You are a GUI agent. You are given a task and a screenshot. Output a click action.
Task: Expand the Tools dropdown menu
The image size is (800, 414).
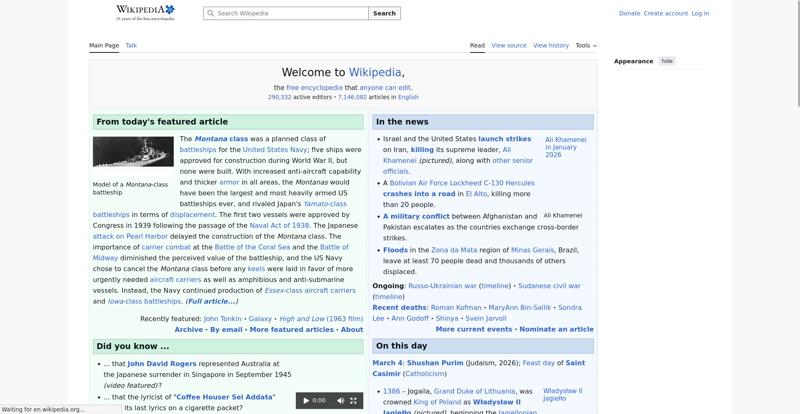pos(586,45)
